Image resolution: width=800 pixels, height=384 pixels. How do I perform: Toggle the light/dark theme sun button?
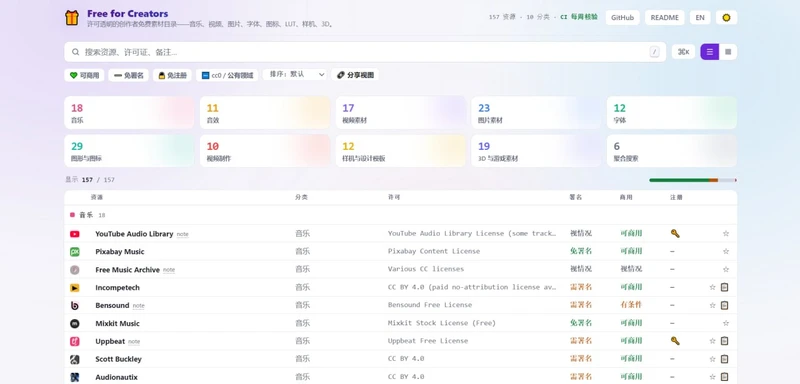pos(727,17)
